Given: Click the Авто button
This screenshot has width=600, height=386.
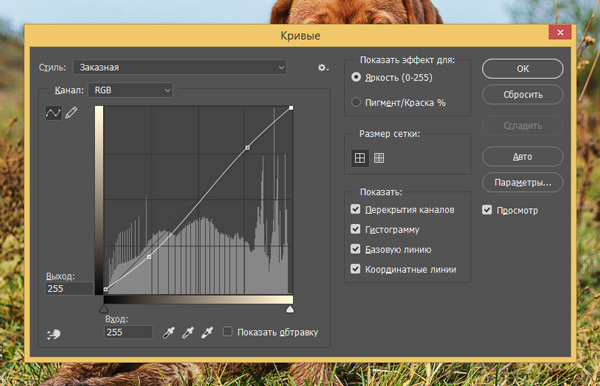Looking at the screenshot, I should [523, 156].
